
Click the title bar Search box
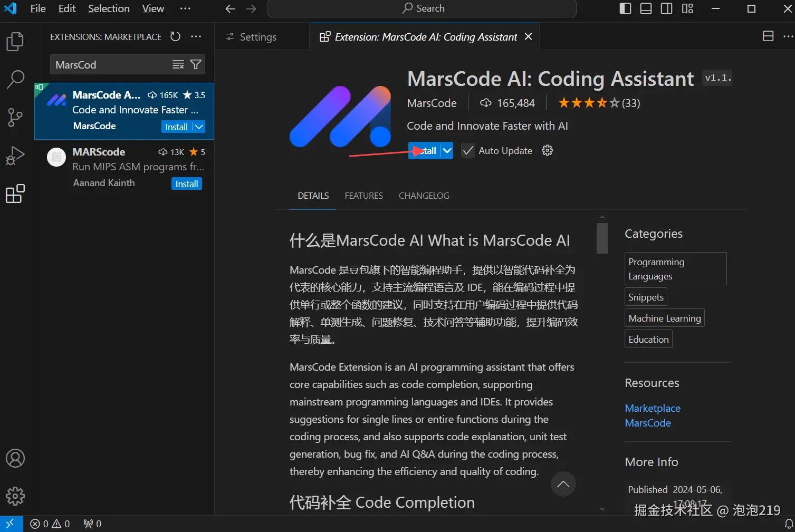pos(422,8)
